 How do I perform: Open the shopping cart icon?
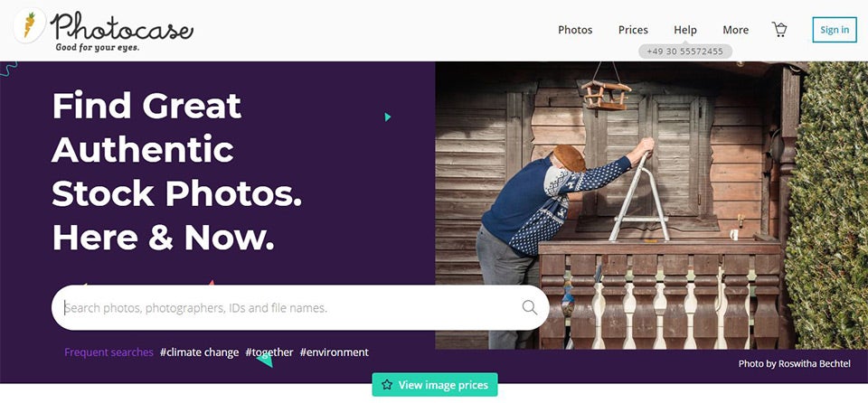[x=779, y=29]
